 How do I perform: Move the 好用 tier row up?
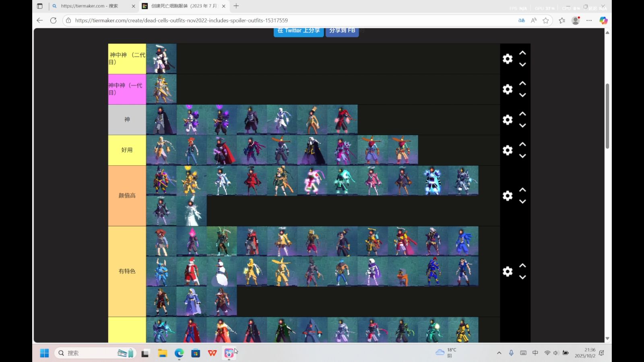click(522, 144)
